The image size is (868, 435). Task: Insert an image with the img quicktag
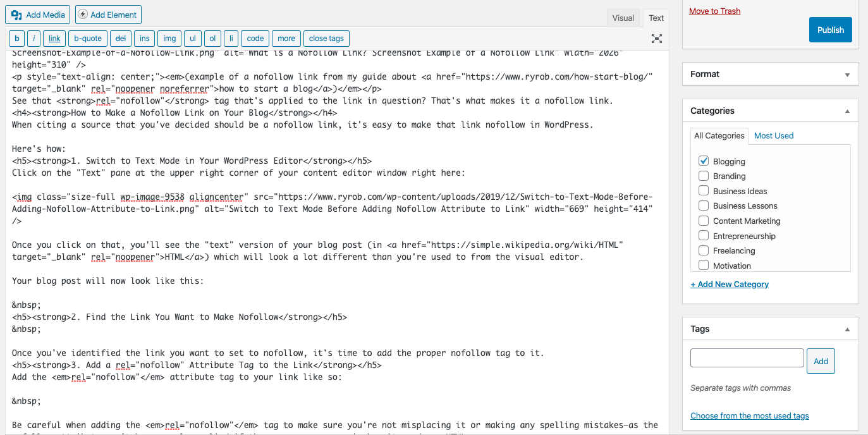pyautogui.click(x=169, y=38)
